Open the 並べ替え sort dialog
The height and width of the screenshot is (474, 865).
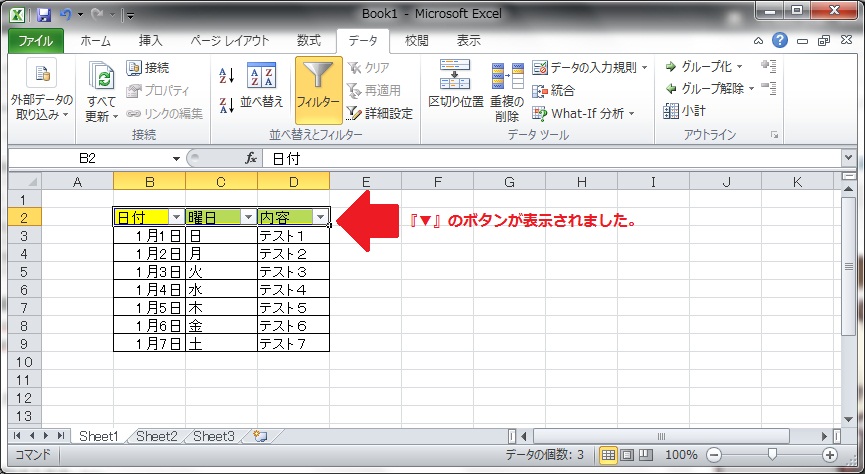261,85
